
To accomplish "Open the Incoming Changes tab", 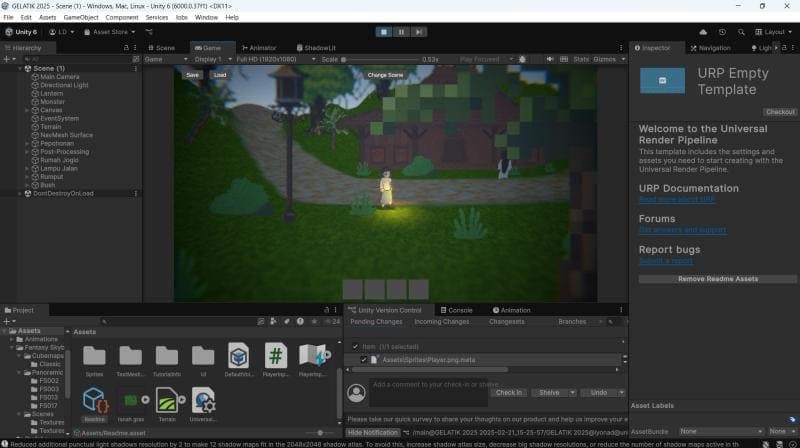I will click(441, 321).
